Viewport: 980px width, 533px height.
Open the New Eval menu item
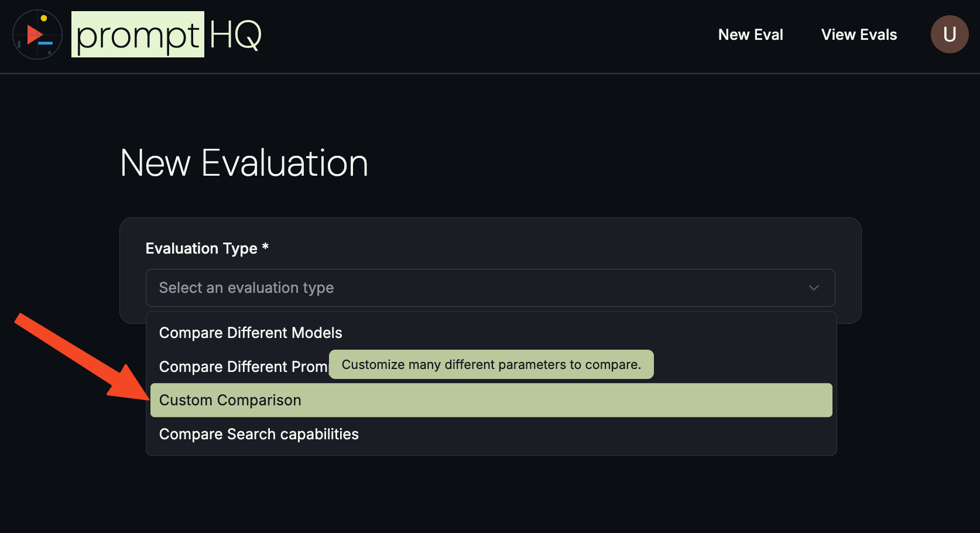point(751,35)
